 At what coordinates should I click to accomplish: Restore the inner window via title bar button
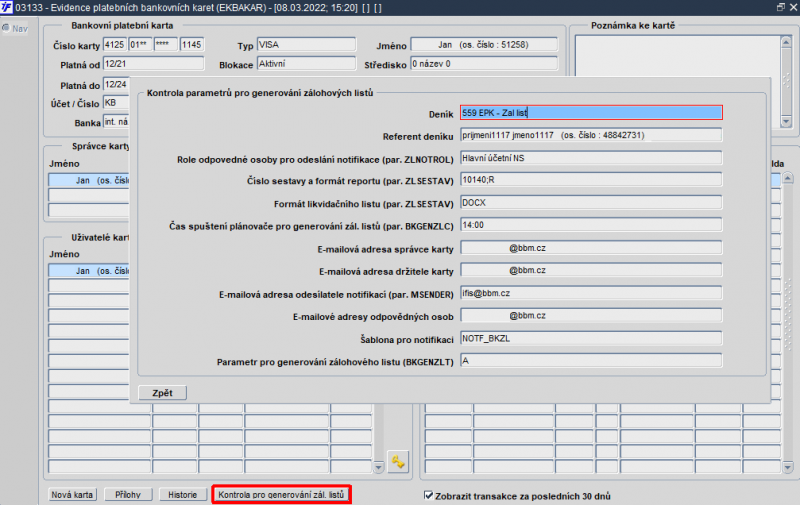(781, 7)
